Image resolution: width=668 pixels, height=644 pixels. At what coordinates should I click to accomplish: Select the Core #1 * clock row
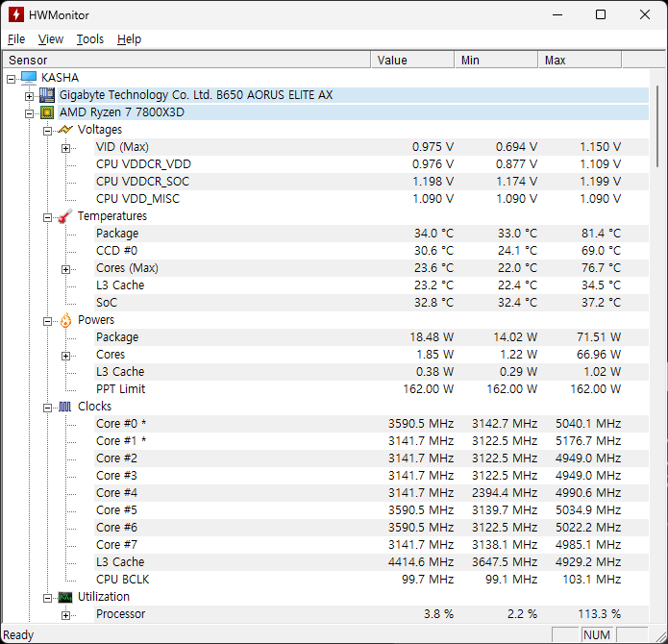point(371,441)
